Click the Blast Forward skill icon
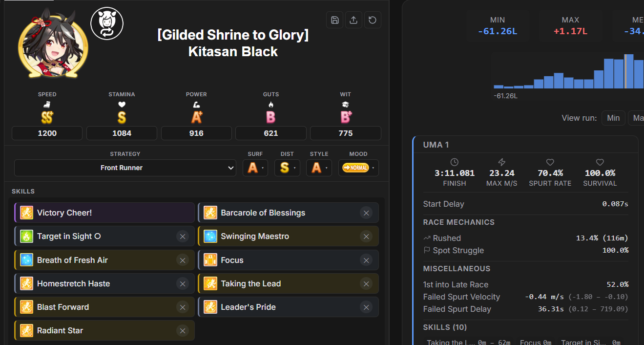 (26, 307)
